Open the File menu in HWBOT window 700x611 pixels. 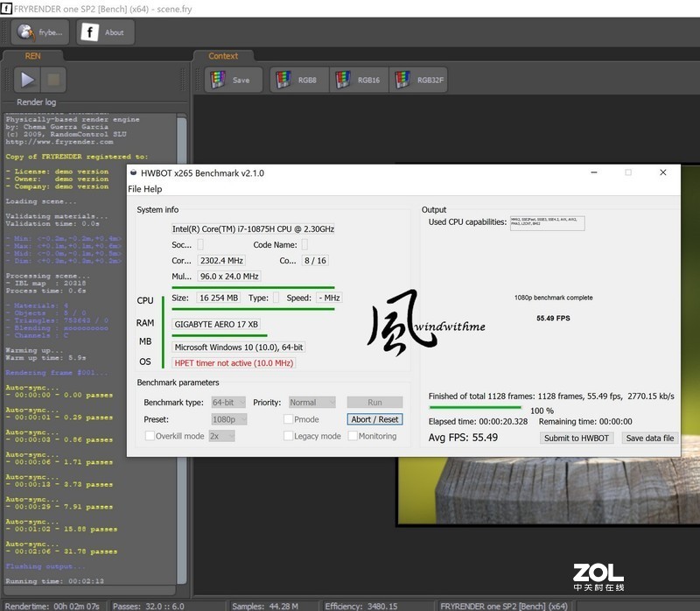[135, 189]
